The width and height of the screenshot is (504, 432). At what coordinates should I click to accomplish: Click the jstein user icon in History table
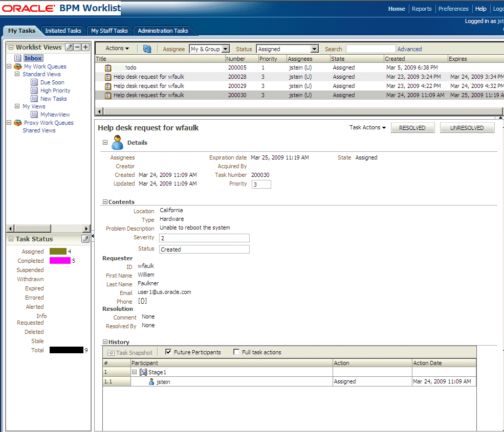click(x=151, y=381)
